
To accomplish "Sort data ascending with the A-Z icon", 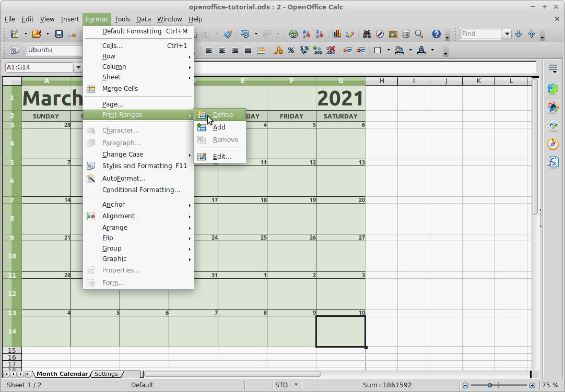I will (305, 33).
